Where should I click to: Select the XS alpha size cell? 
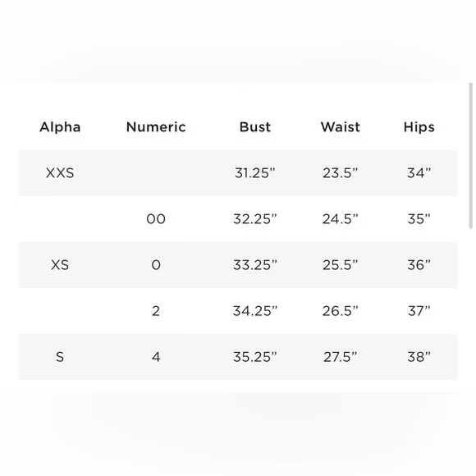60,265
